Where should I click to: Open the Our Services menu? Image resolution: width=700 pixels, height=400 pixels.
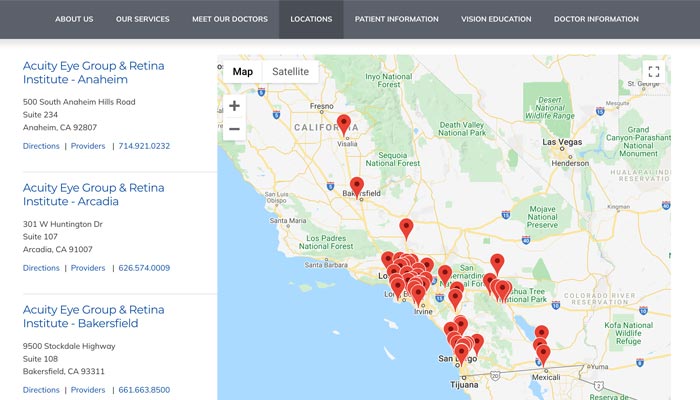[x=142, y=19]
